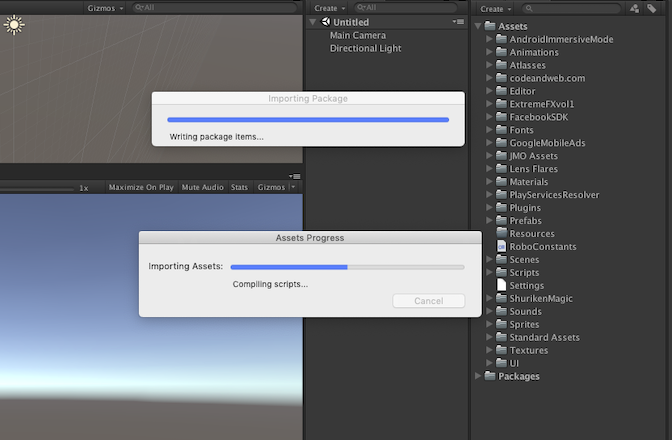Collapse the Untitled scene in Hierarchy

tap(313, 22)
